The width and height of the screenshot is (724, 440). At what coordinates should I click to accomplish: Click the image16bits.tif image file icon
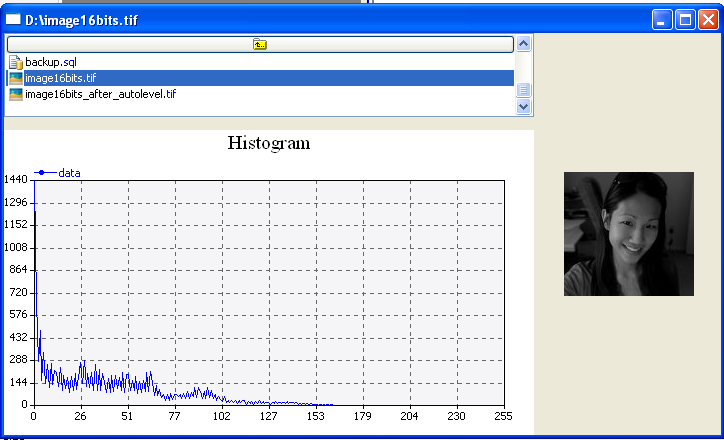point(15,78)
